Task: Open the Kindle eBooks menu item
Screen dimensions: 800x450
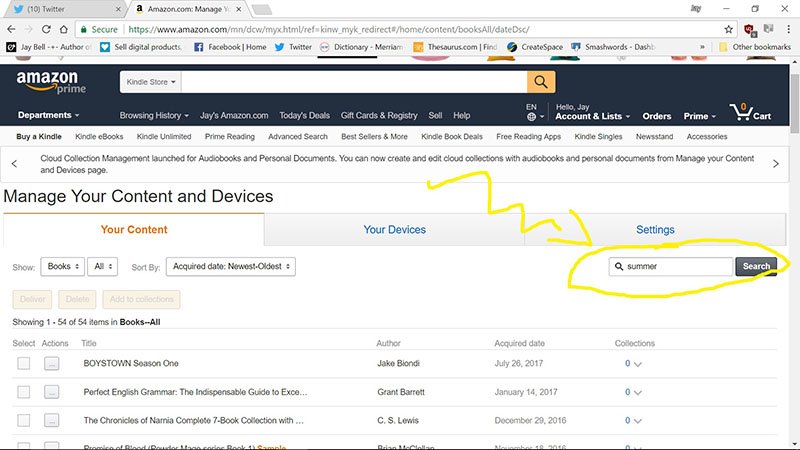Action: click(99, 137)
